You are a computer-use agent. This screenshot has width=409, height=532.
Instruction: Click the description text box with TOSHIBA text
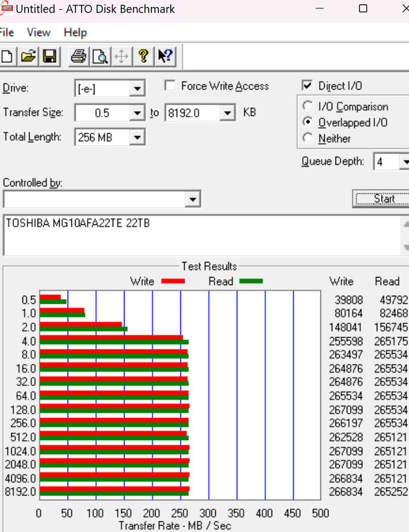tap(202, 236)
